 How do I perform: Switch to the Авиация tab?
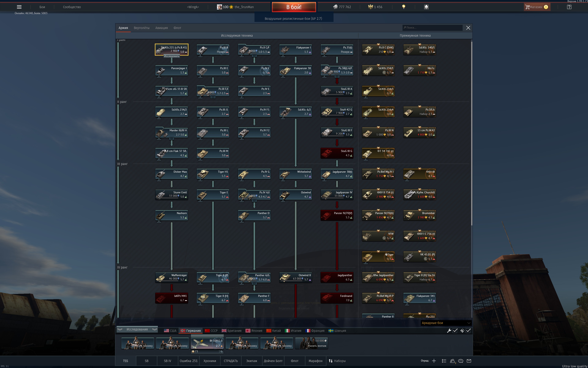[162, 28]
